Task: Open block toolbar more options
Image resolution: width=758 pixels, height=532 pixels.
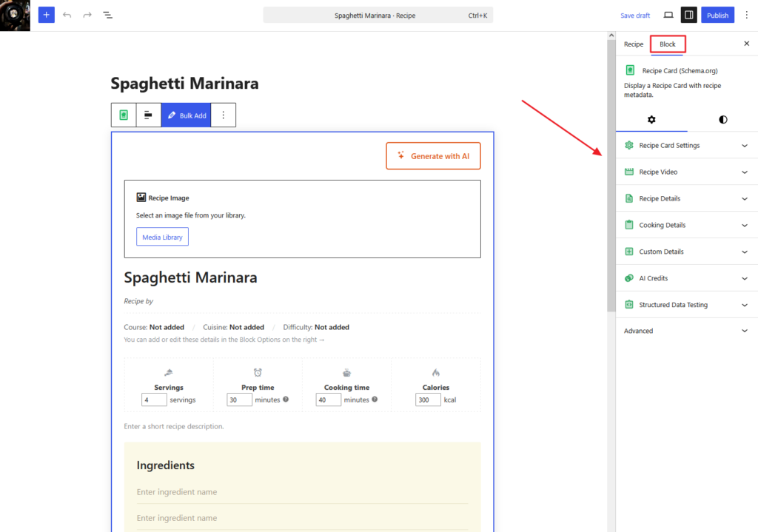Action: coord(224,115)
